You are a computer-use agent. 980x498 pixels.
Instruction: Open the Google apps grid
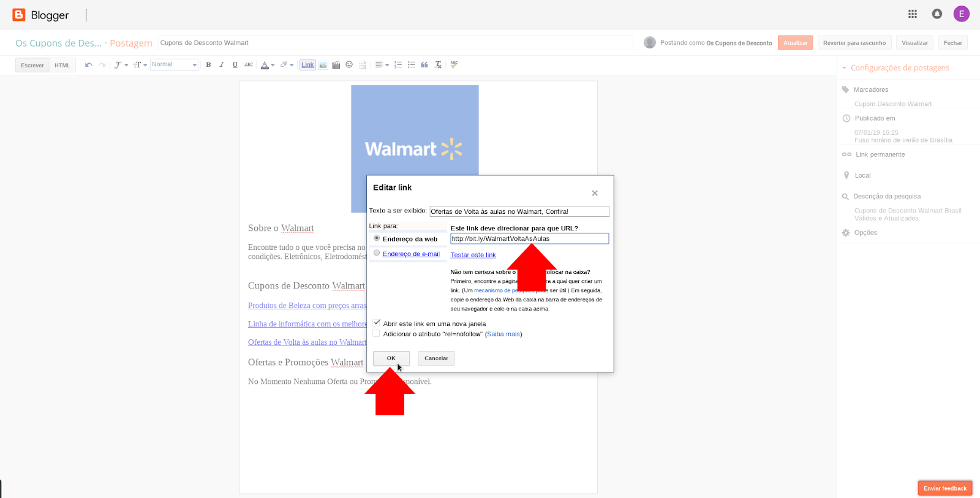click(913, 14)
